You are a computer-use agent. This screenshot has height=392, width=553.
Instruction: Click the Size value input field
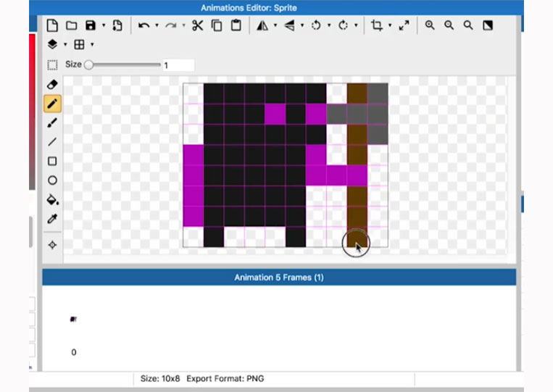[178, 65]
